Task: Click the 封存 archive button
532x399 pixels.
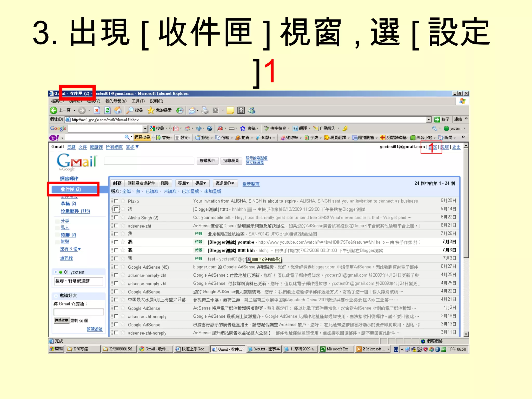Action: pos(117,183)
